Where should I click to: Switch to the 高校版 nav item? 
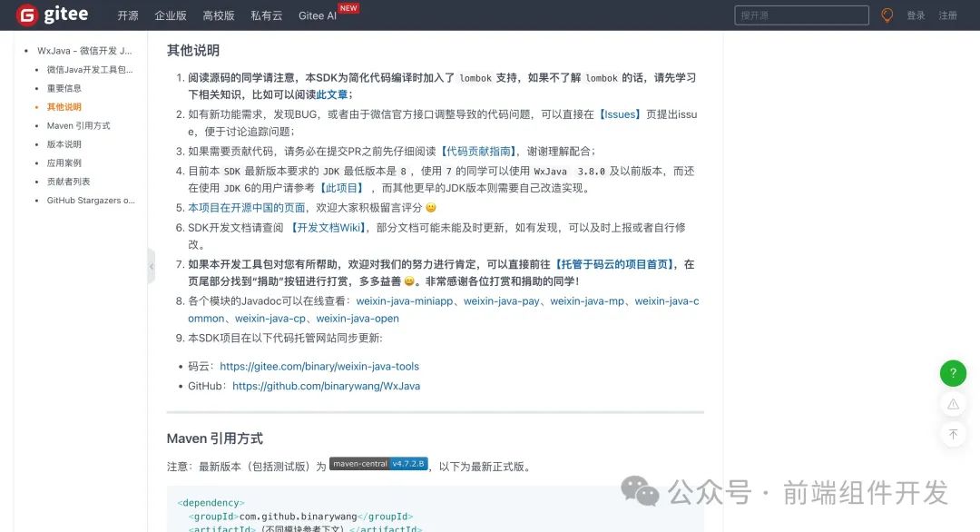[218, 15]
